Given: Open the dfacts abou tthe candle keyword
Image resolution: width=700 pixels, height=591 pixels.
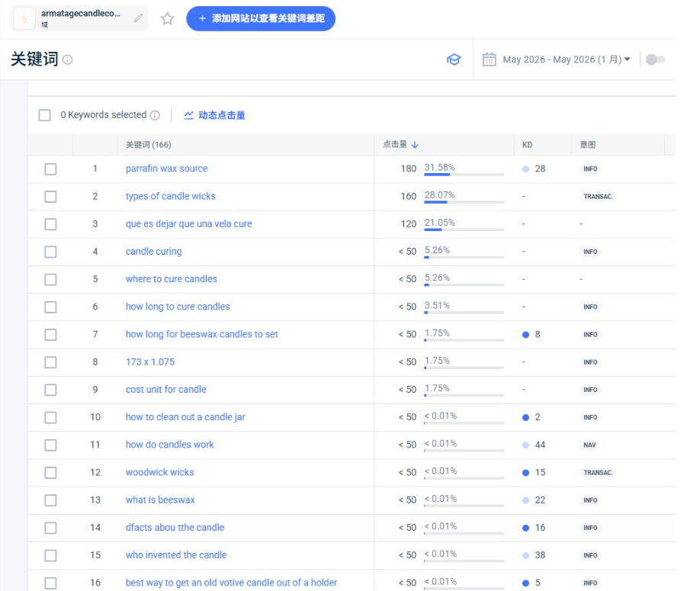Looking at the screenshot, I should click(x=175, y=528).
